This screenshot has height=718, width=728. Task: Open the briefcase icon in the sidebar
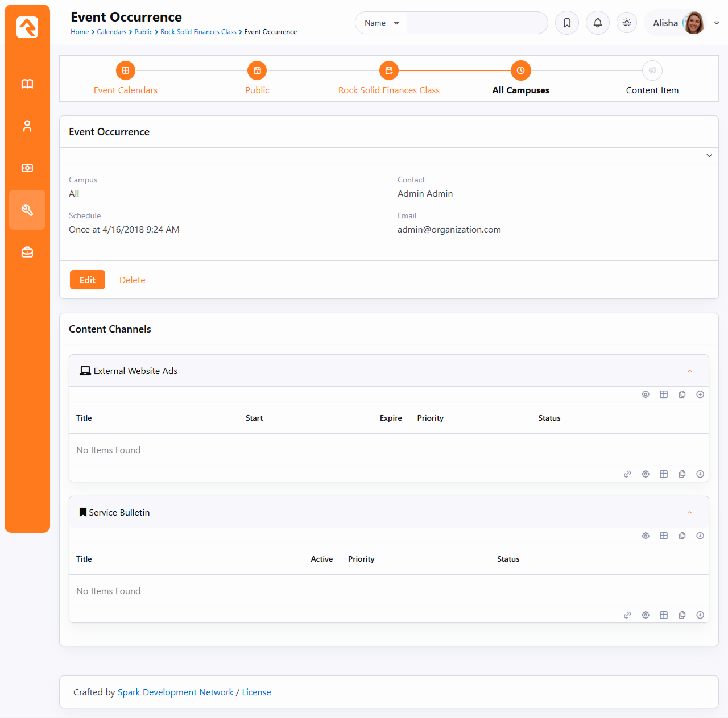pos(27,252)
